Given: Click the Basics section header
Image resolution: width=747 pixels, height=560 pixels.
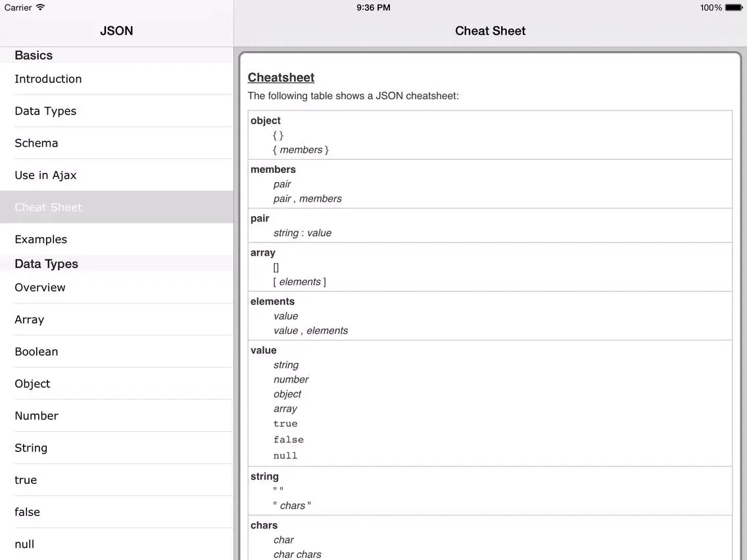Looking at the screenshot, I should pos(34,55).
